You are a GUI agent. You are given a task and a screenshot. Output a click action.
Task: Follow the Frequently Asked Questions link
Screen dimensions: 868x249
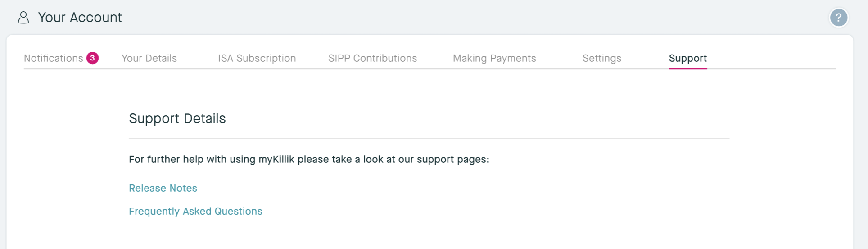coord(195,211)
